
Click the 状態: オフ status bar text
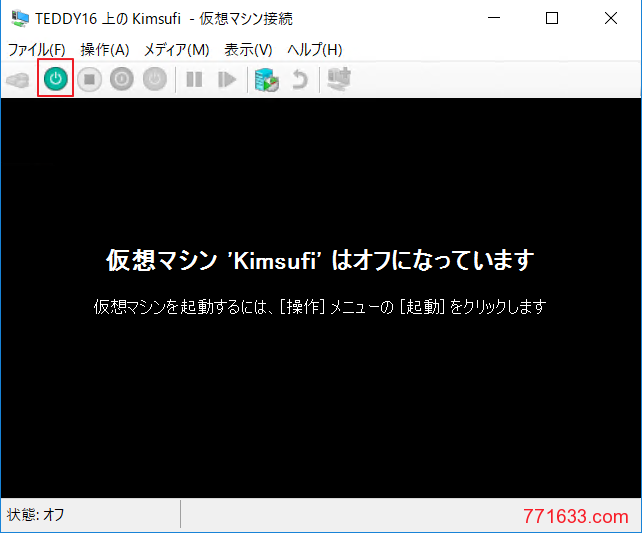36,515
